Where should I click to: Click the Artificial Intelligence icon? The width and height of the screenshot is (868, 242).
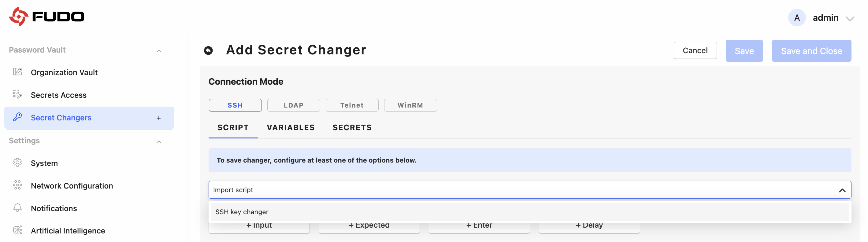click(x=17, y=230)
